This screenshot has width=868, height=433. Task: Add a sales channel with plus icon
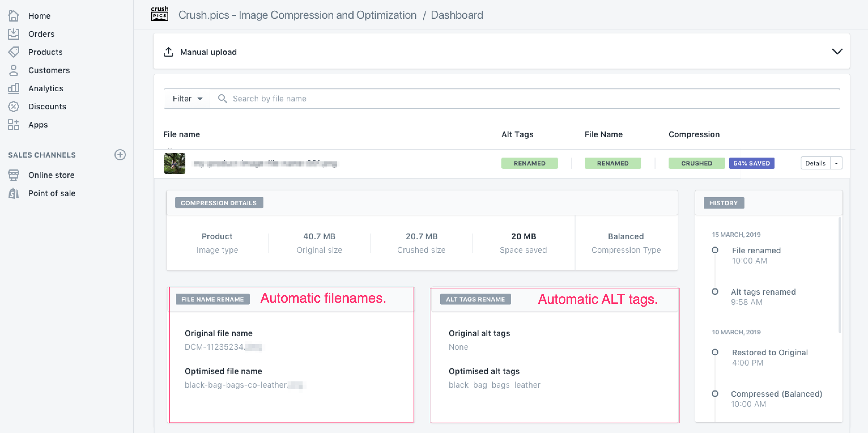pyautogui.click(x=120, y=155)
